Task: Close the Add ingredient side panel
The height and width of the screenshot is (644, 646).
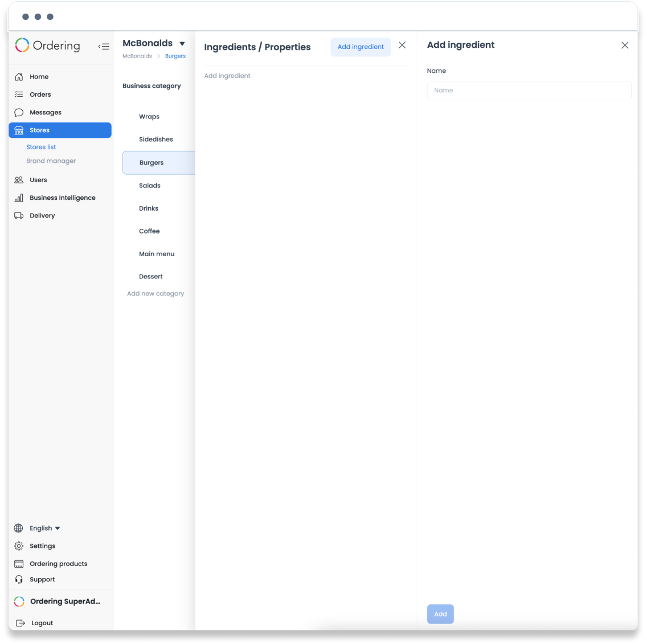Action: tap(624, 46)
